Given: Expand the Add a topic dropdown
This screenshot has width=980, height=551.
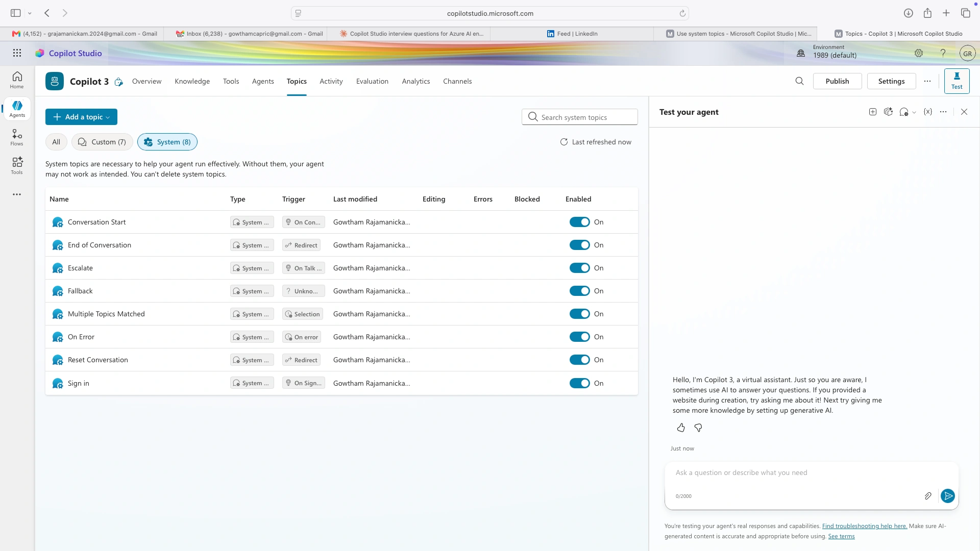Looking at the screenshot, I should (x=81, y=117).
